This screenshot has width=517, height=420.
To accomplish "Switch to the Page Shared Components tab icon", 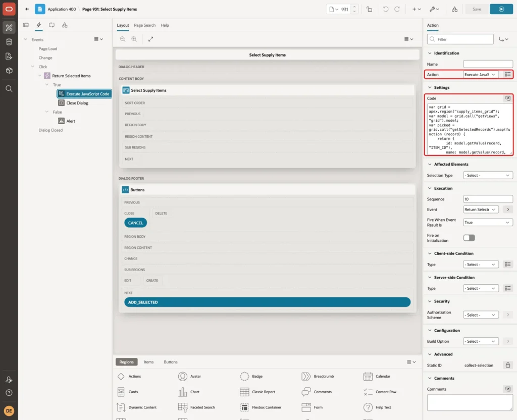I will tap(65, 25).
